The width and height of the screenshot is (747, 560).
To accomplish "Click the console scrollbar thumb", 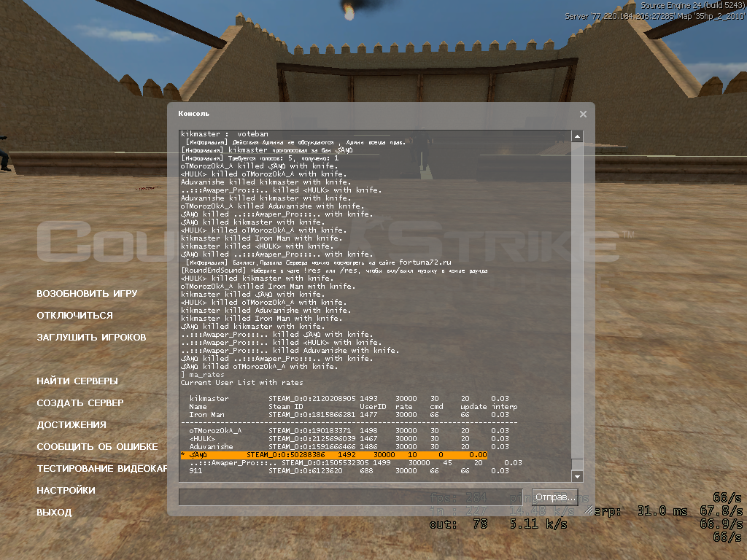I will pos(577,464).
